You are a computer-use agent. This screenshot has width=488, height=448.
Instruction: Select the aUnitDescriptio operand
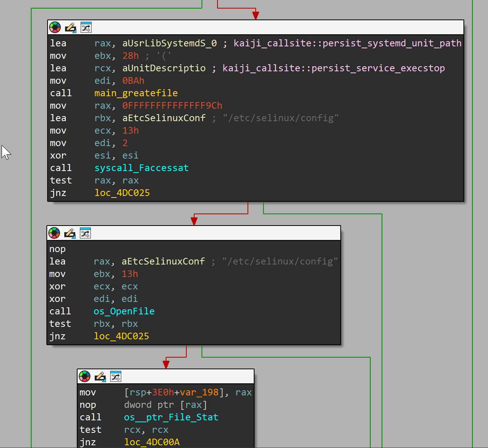click(x=164, y=68)
